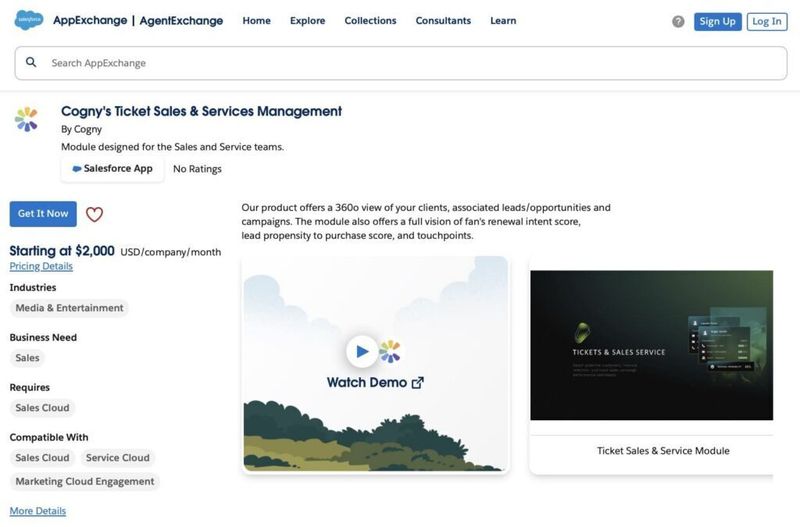This screenshot has height=527, width=800.
Task: Select Sales Cloud tag under Compatible With
Action: pos(42,458)
